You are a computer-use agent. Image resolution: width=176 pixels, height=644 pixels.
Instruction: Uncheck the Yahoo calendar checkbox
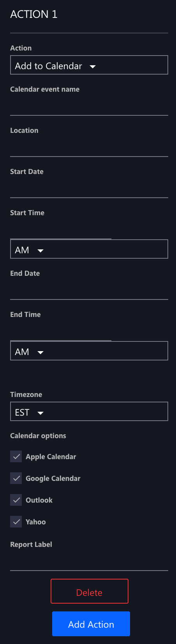coord(16,522)
